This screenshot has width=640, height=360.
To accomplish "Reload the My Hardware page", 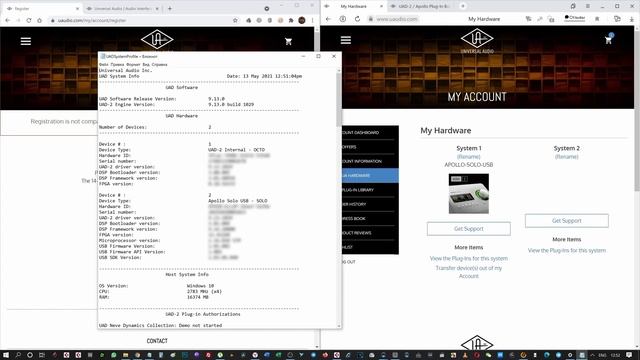I will 357,19.
